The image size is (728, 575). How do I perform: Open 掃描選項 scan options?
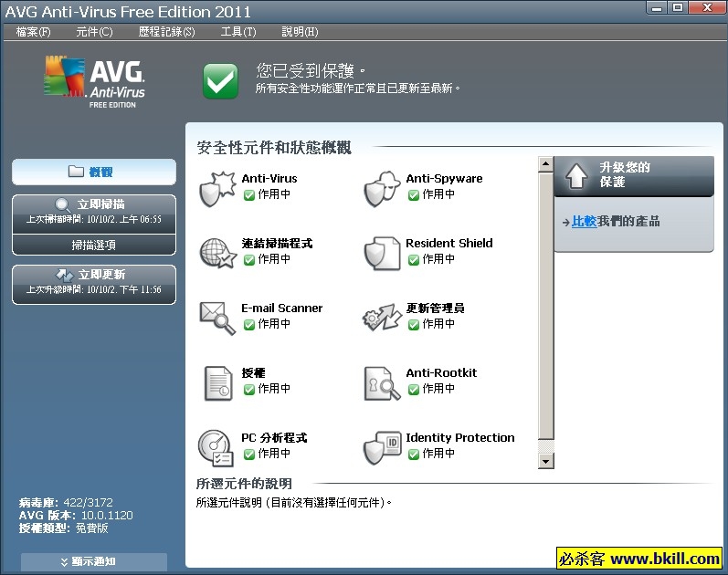coord(94,245)
